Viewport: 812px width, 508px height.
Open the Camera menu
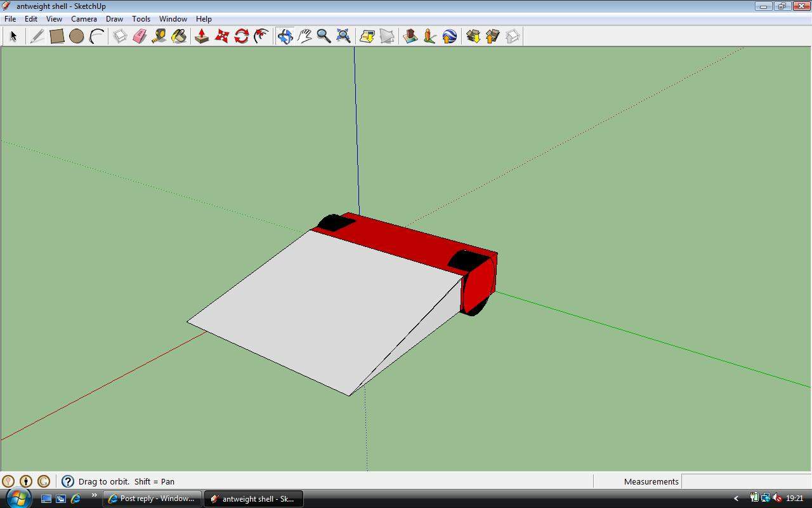pyautogui.click(x=84, y=19)
